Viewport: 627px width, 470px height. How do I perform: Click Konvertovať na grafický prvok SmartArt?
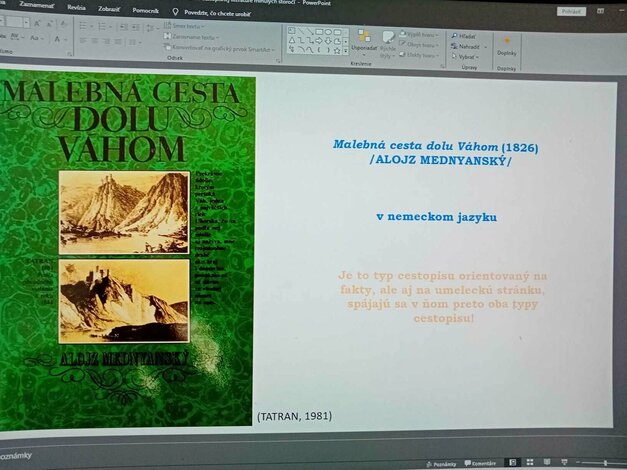(x=220, y=49)
